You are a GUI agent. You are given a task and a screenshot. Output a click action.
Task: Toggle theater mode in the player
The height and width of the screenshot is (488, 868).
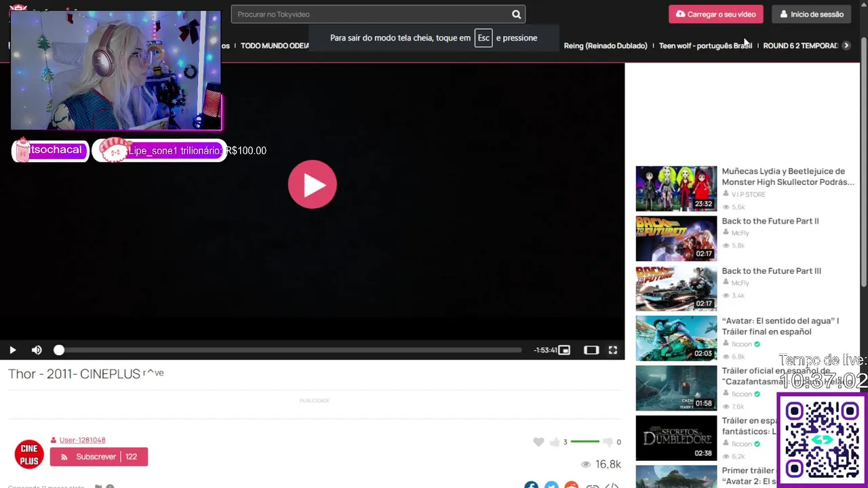coord(591,350)
